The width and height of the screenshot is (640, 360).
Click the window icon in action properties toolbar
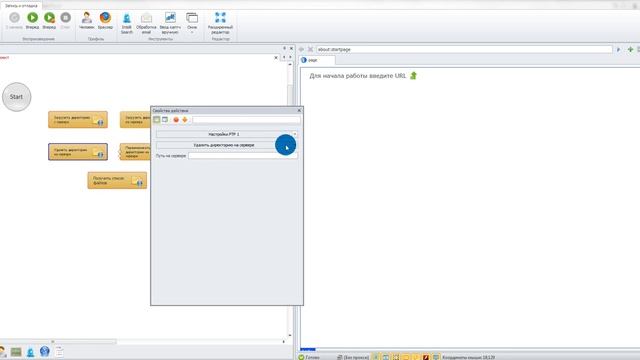pyautogui.click(x=165, y=120)
